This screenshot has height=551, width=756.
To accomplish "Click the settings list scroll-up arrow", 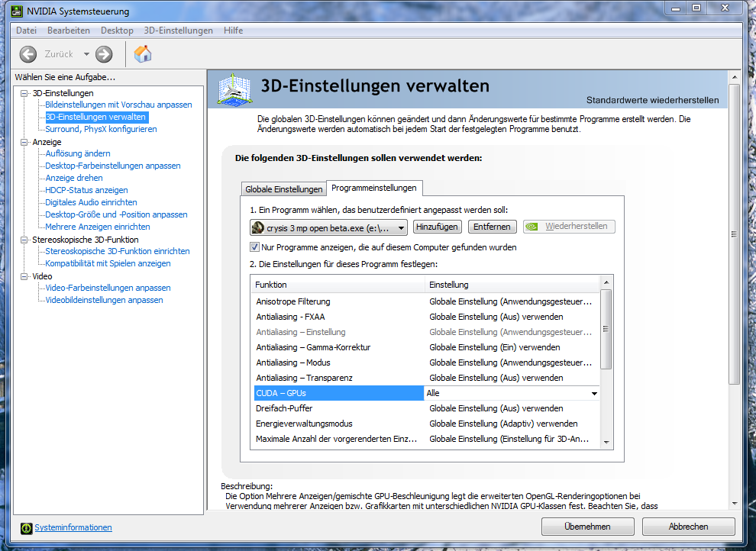I will pos(606,282).
